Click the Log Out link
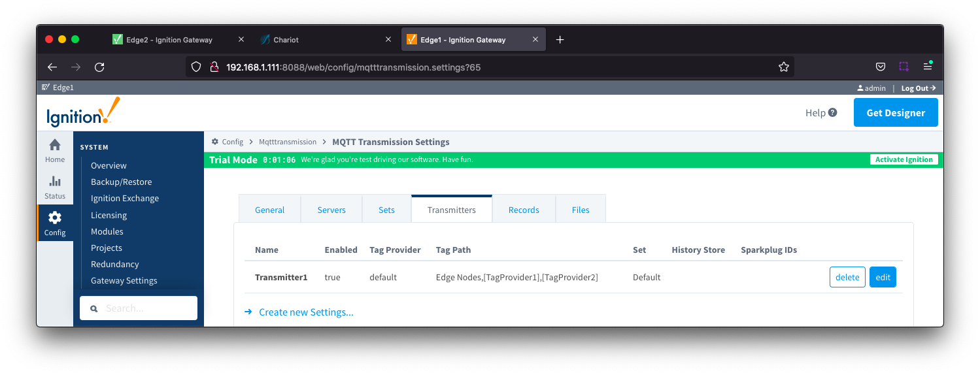Image resolution: width=980 pixels, height=375 pixels. [x=919, y=88]
